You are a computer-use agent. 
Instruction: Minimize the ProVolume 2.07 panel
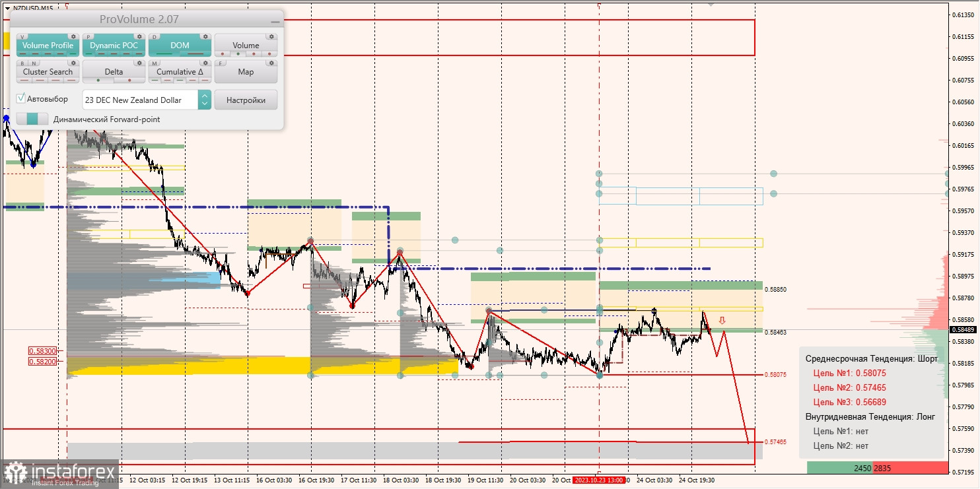click(x=275, y=22)
